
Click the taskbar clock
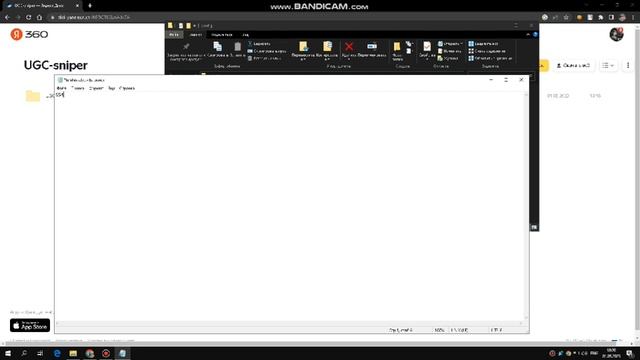(611, 353)
